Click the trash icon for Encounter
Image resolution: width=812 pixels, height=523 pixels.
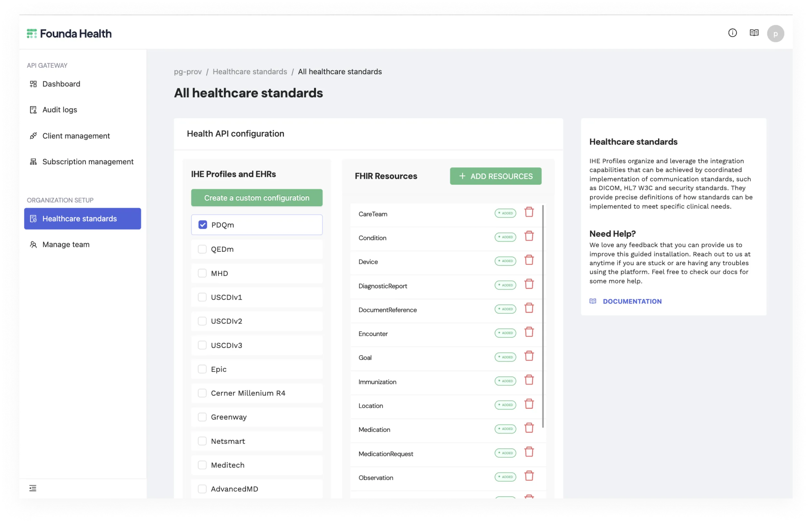529,332
